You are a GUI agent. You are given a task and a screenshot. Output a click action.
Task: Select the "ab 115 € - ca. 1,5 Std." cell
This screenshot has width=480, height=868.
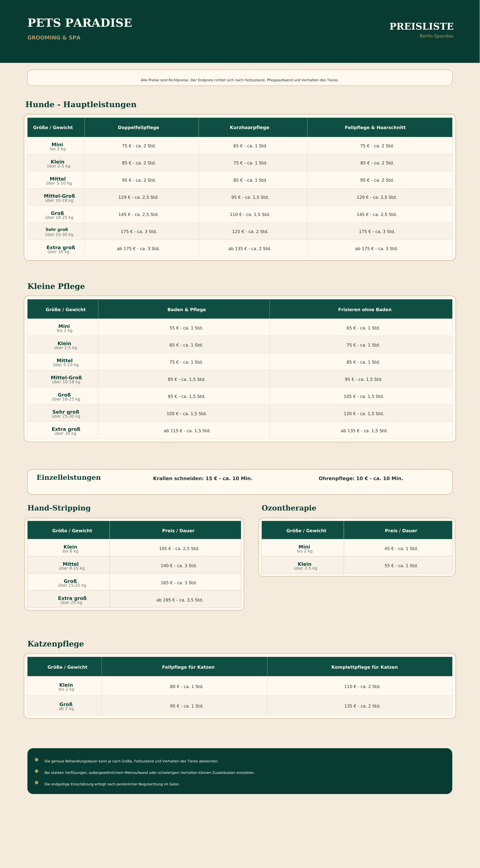(x=187, y=431)
